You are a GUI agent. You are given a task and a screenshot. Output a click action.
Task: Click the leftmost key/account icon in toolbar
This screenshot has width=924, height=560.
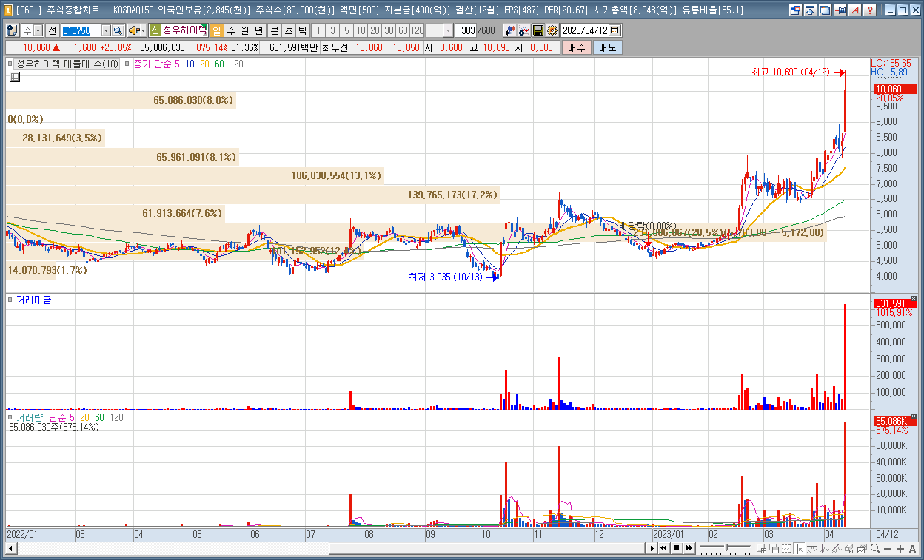coord(13,30)
